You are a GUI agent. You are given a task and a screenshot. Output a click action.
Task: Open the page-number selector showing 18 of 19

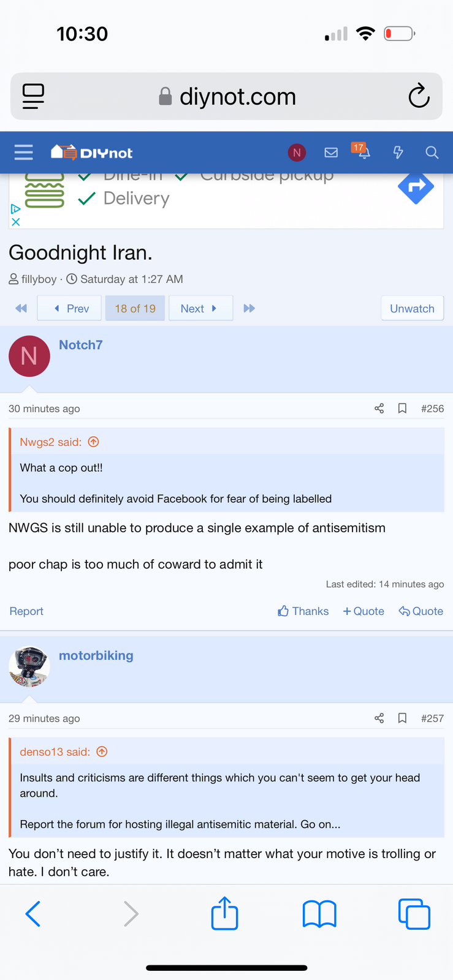tap(135, 308)
